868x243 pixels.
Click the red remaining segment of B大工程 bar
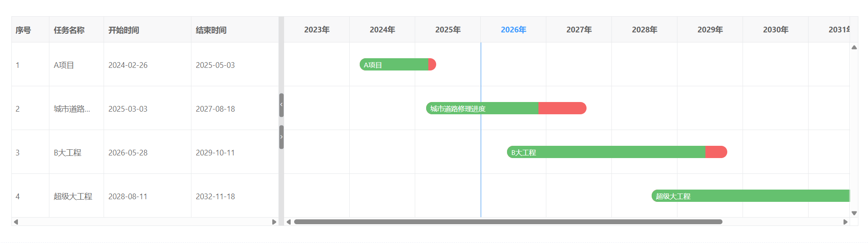click(x=716, y=152)
